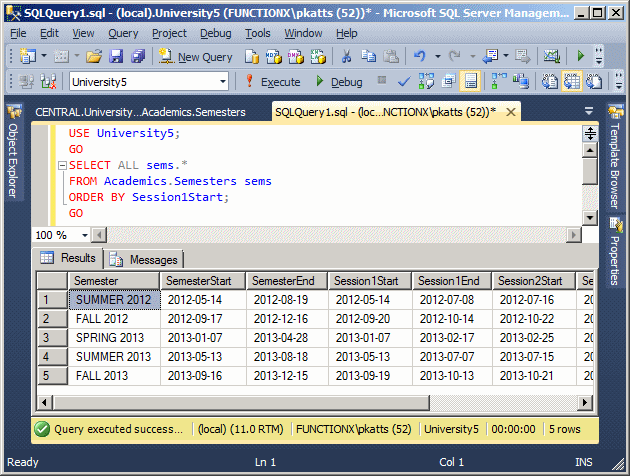630x476 pixels.
Task: Open the New Project dropdown arrow
Action: pyautogui.click(x=44, y=56)
